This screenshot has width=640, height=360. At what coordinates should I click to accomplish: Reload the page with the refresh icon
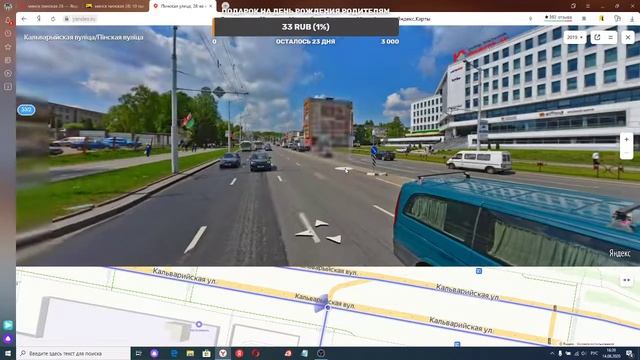[x=53, y=19]
